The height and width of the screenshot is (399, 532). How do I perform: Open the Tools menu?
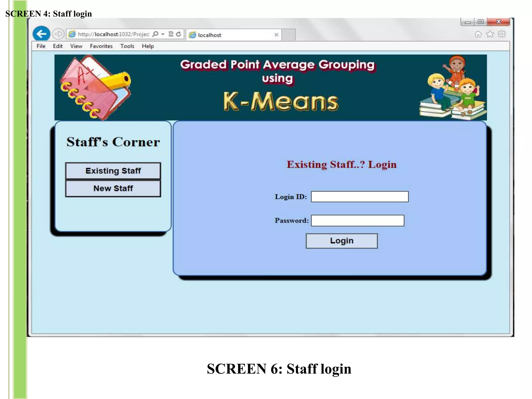(x=127, y=46)
